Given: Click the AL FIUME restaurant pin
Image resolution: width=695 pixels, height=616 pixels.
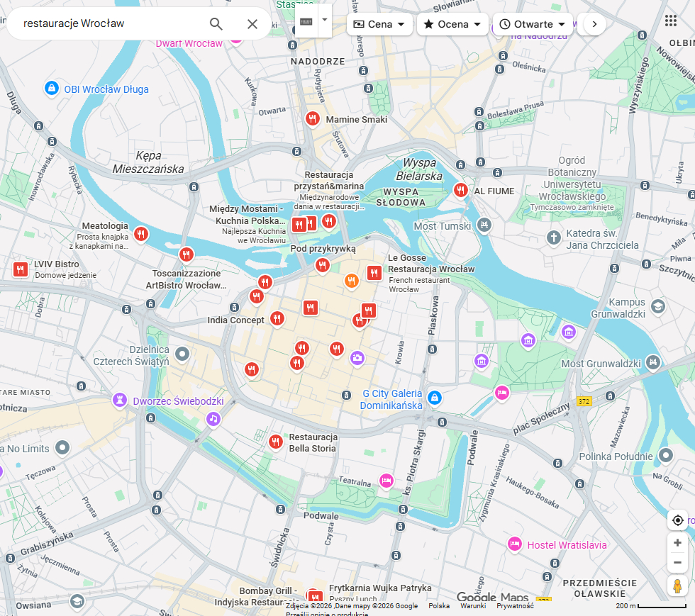Looking at the screenshot, I should (461, 189).
